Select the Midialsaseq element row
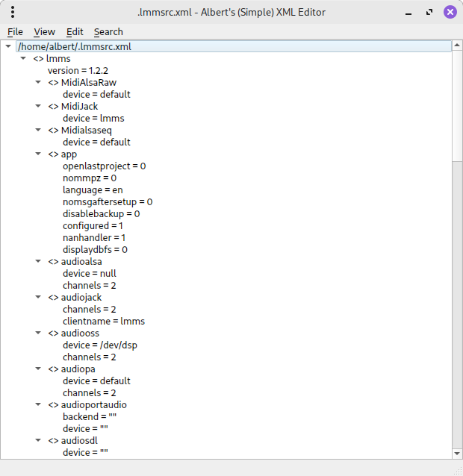 (80, 131)
